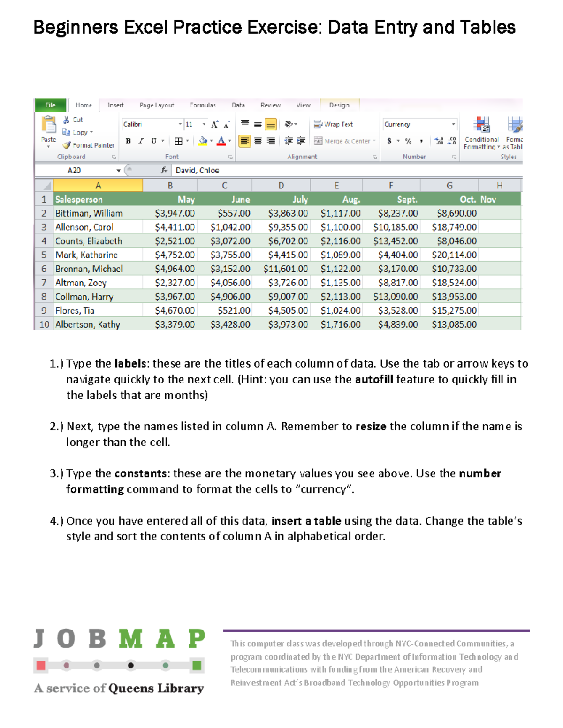Open the Fill Color dropdown arrow
Image resolution: width=563 pixels, height=728 pixels.
click(x=212, y=140)
